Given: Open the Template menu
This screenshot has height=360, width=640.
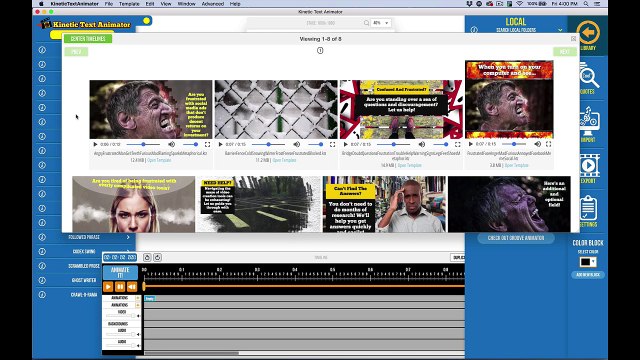Looking at the screenshot, I should pos(129,4).
